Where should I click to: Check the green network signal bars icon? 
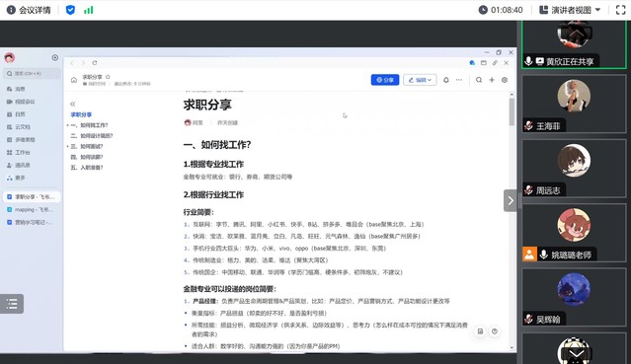coord(89,10)
